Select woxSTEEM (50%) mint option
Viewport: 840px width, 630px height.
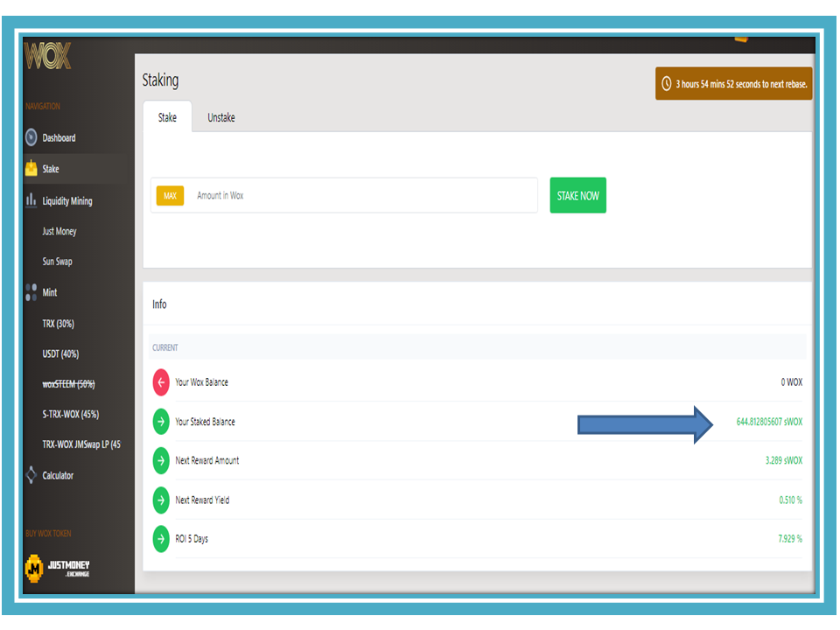click(68, 384)
